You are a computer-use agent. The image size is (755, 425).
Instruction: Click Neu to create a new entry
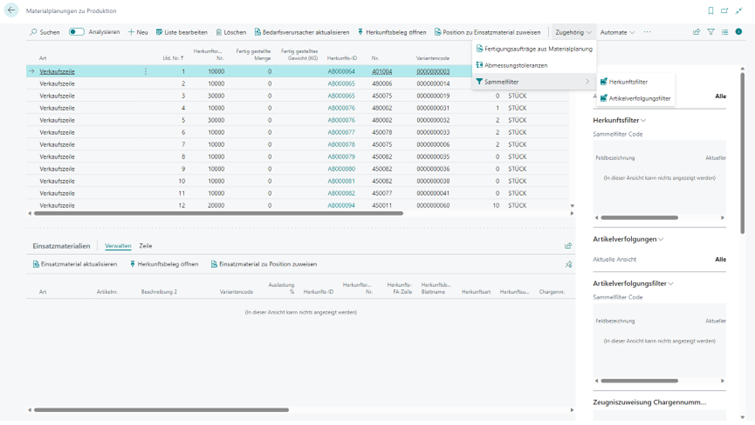point(138,32)
